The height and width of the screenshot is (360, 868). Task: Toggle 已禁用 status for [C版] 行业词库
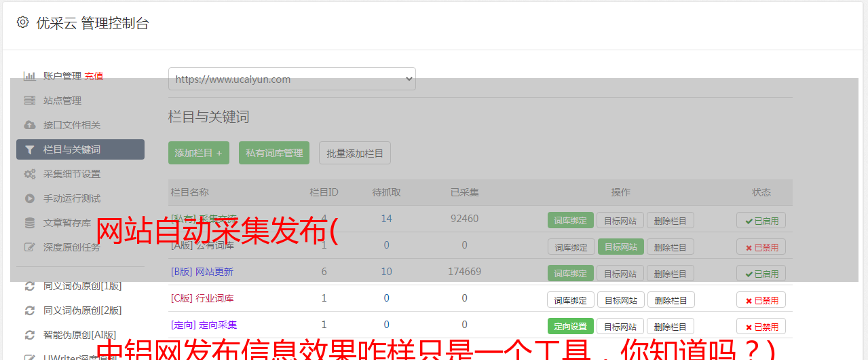click(761, 300)
